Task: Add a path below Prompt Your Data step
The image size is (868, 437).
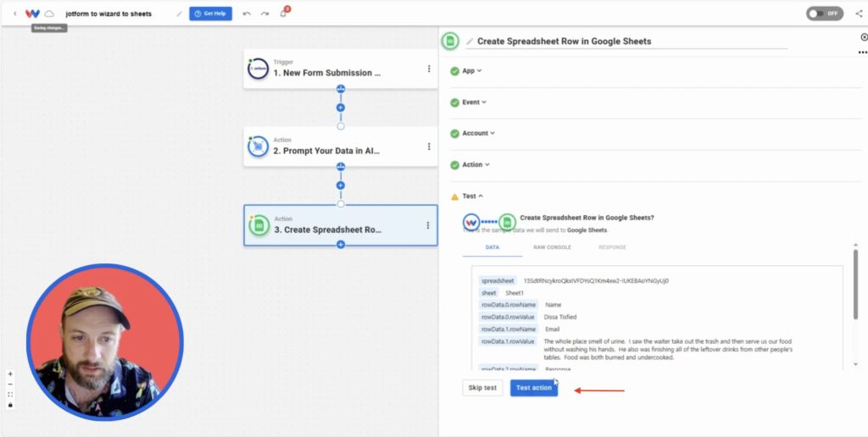Action: pyautogui.click(x=341, y=167)
